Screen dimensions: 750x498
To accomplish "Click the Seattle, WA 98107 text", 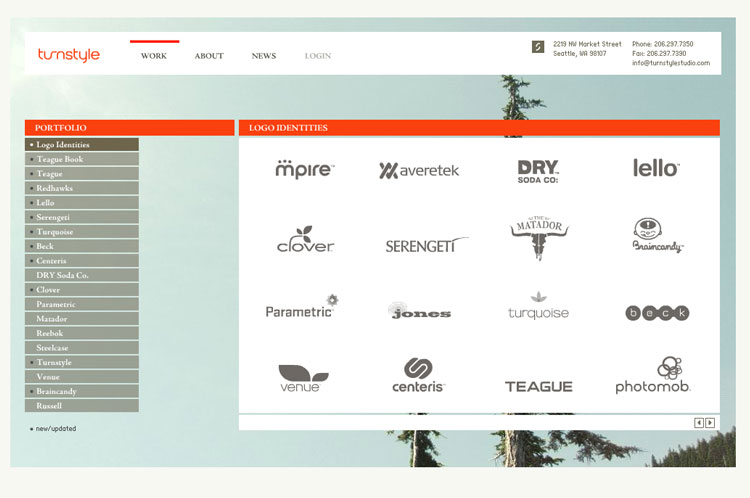I will 580,54.
